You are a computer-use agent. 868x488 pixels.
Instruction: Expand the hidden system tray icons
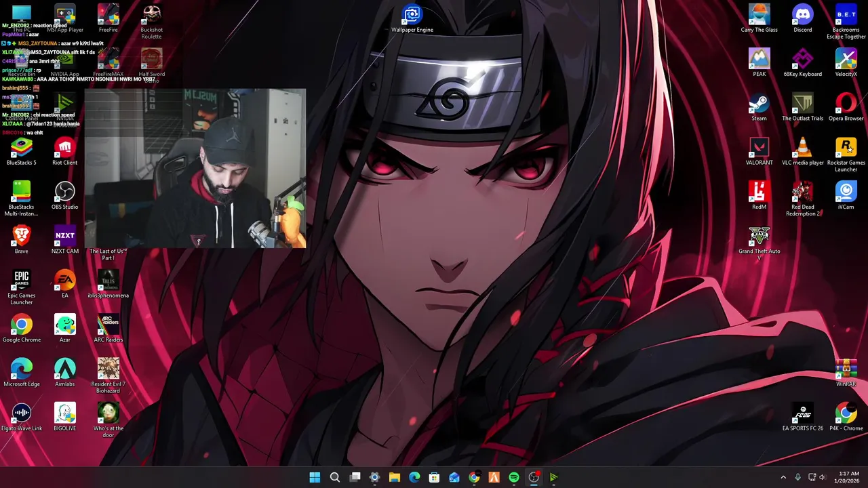[783, 477]
